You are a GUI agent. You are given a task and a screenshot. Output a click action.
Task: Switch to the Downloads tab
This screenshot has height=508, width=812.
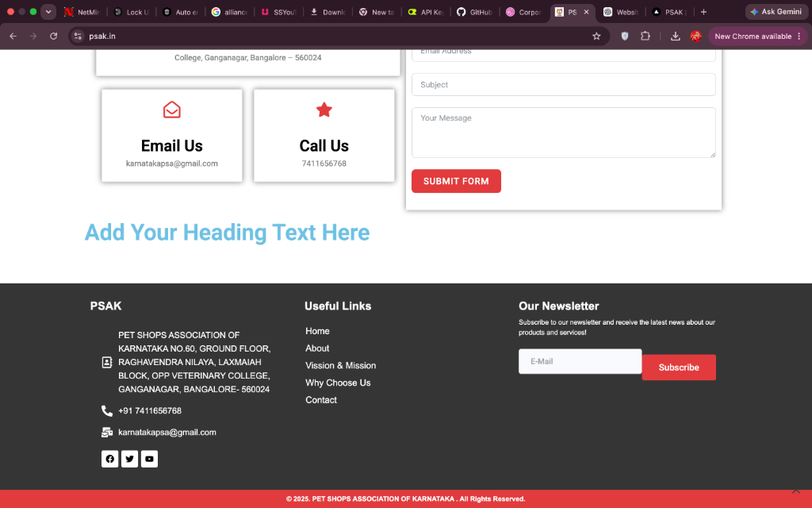pyautogui.click(x=328, y=12)
